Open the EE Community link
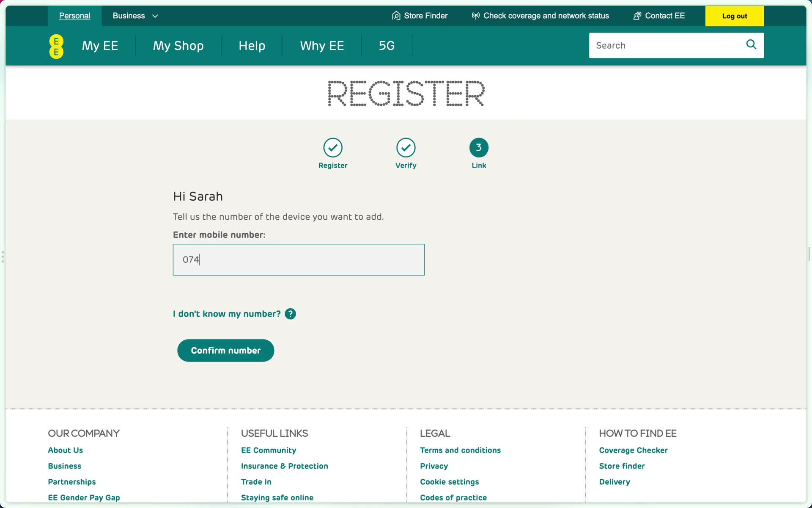The image size is (812, 508). pyautogui.click(x=269, y=450)
